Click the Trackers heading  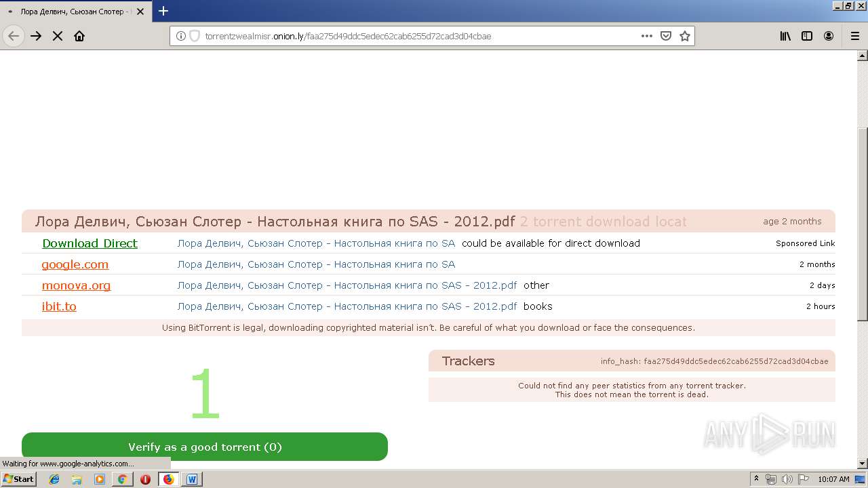click(469, 361)
